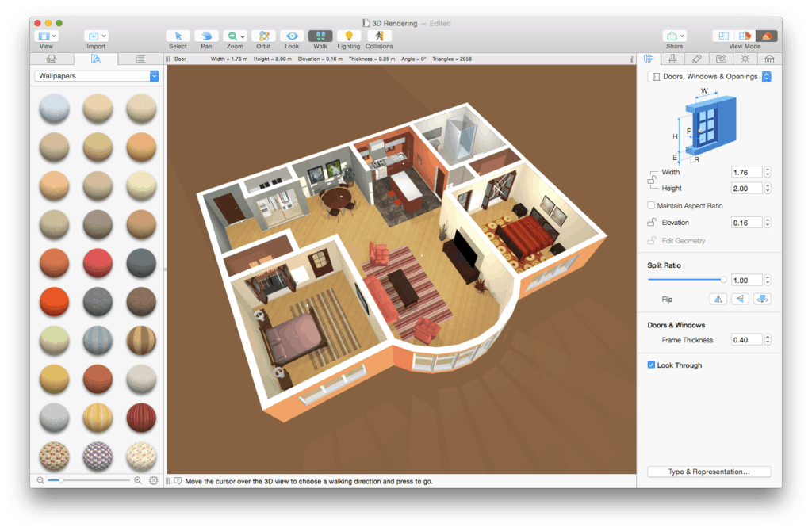Select the Orbit camera tool

point(263,36)
